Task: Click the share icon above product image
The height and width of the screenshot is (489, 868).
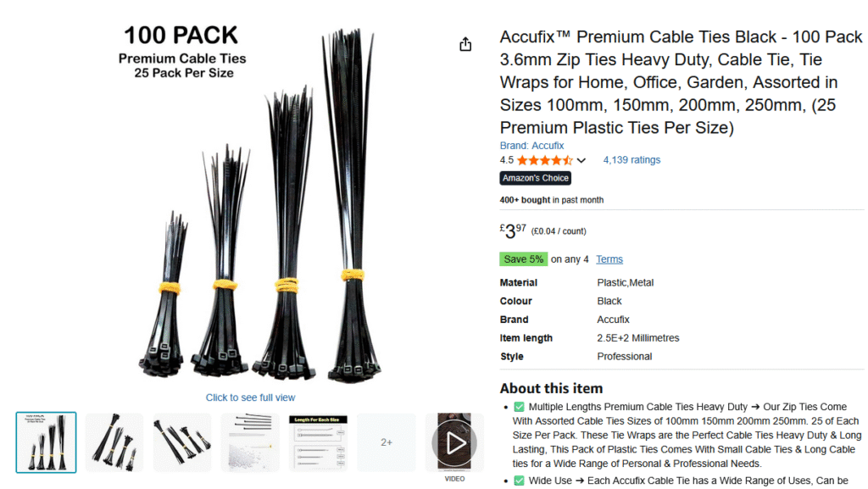Action: point(465,44)
